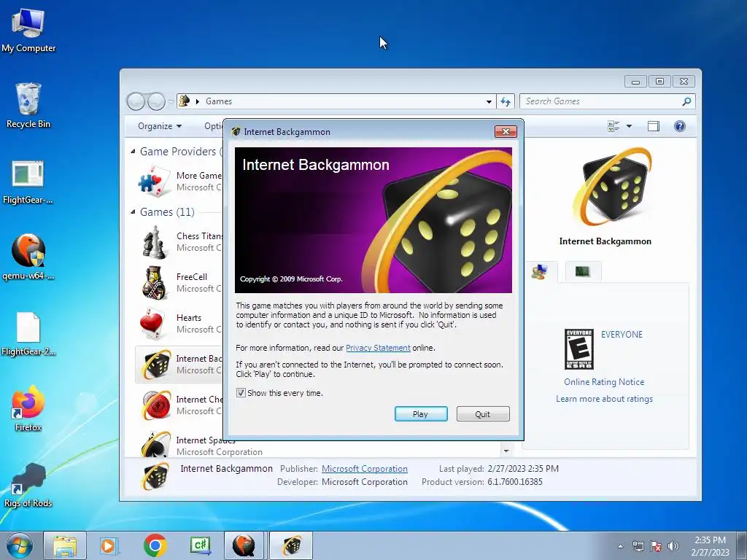Screen dimensions: 747x560
Task: Click the Search Games input field
Action: click(600, 101)
